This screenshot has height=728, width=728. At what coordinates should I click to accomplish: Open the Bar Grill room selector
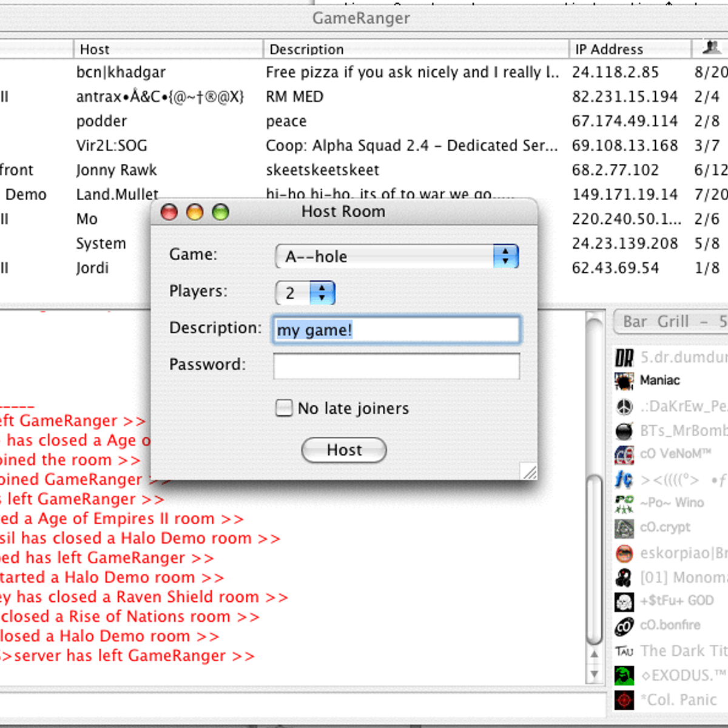click(x=670, y=322)
